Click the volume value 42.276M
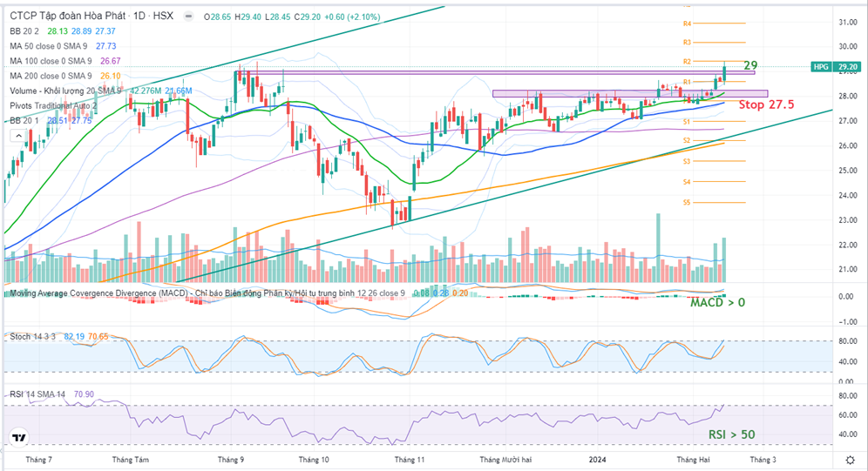Image resolution: width=868 pixels, height=471 pixels. coord(146,91)
